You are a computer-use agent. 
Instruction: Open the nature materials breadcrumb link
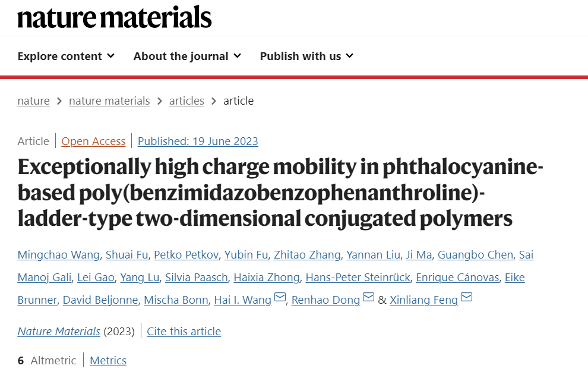coord(109,101)
